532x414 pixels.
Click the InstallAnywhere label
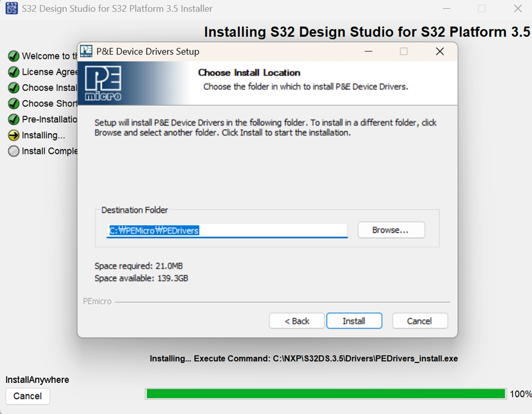(37, 379)
